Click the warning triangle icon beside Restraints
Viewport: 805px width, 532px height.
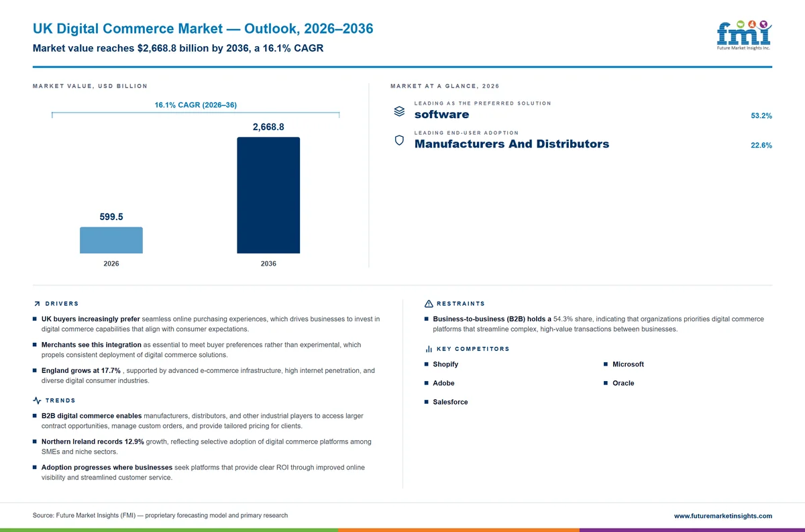429,304
